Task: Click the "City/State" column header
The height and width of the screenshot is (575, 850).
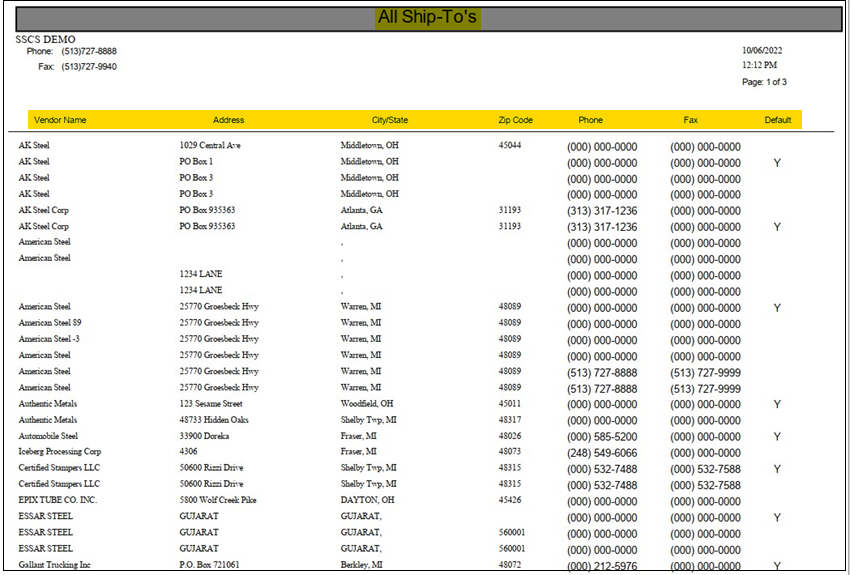Action: [x=390, y=120]
